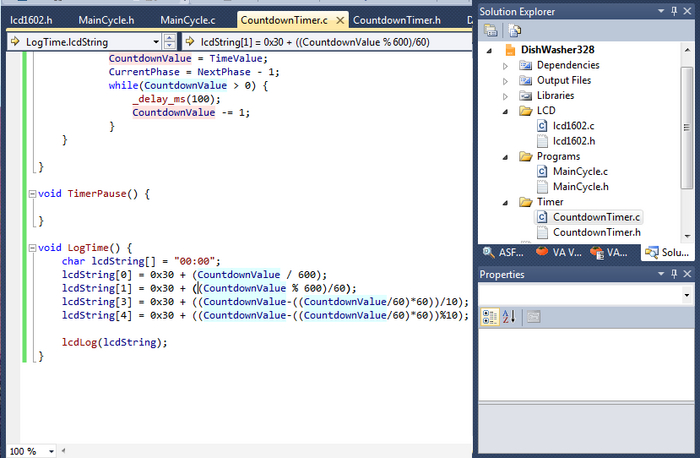This screenshot has height=458, width=700.
Task: Collapse the LCD folder node
Action: [x=506, y=110]
